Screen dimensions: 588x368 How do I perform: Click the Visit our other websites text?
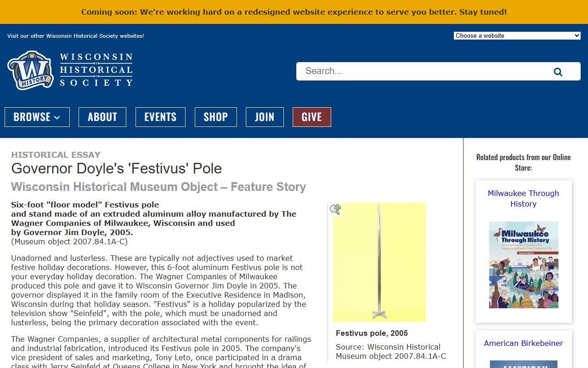(76, 36)
